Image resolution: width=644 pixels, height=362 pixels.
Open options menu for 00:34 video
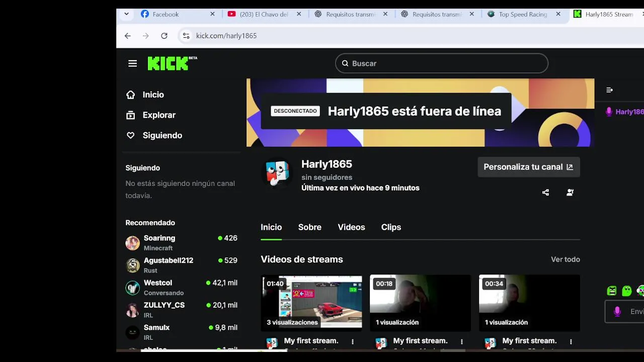(x=571, y=342)
